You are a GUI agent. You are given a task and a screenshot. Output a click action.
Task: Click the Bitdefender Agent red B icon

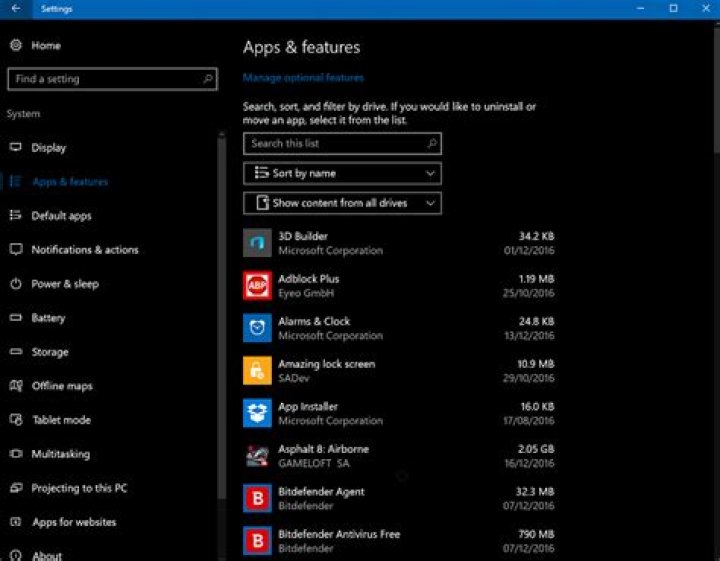pos(257,498)
